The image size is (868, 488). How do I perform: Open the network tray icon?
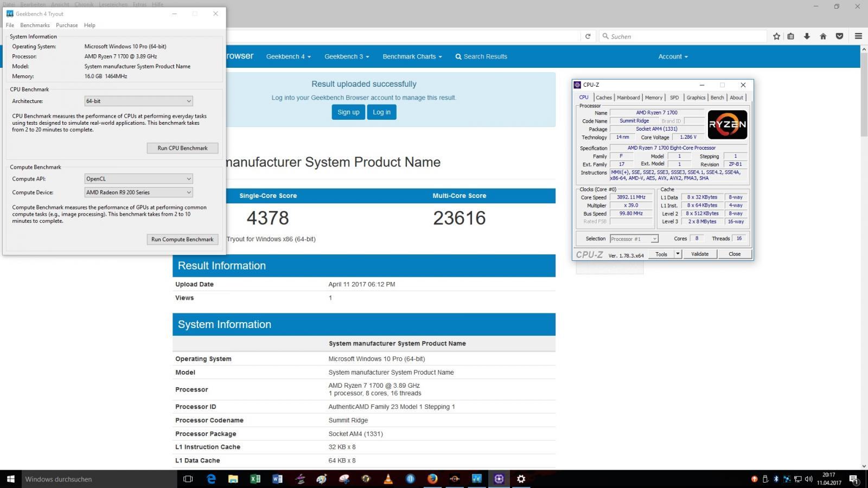[797, 479]
